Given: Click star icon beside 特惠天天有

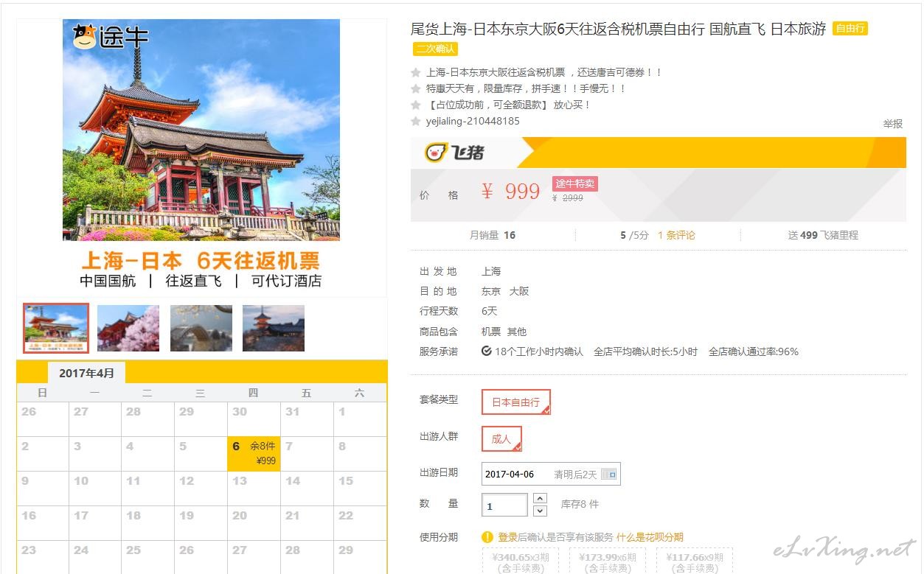Looking at the screenshot, I should coord(416,88).
